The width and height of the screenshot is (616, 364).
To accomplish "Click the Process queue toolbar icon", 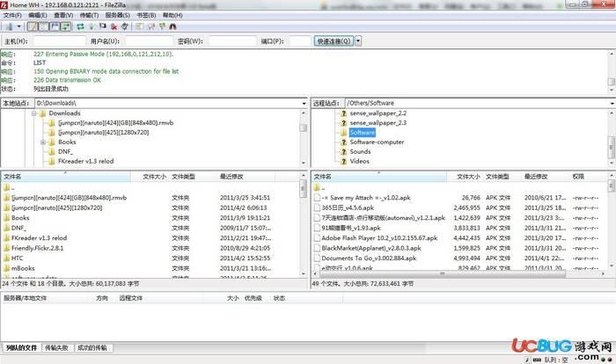I will tap(92, 26).
